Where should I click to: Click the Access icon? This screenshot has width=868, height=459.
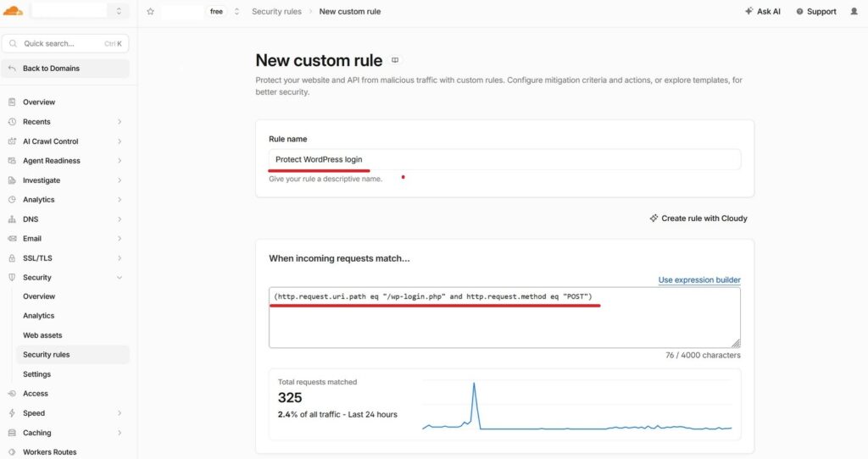(12, 394)
